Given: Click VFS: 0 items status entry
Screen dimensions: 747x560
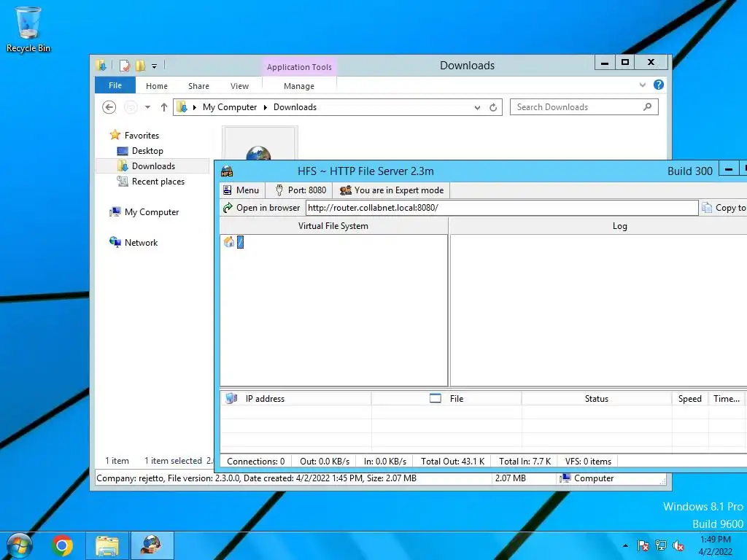Looking at the screenshot, I should [x=588, y=461].
